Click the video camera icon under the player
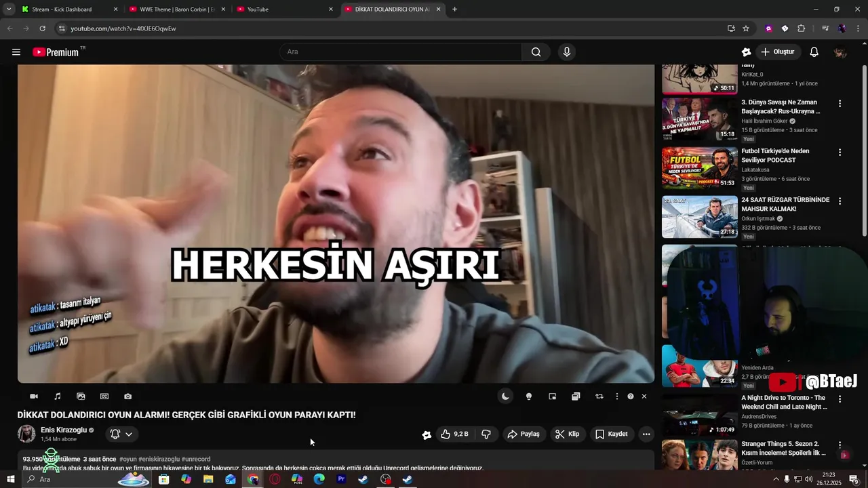This screenshot has height=488, width=868. click(x=34, y=396)
